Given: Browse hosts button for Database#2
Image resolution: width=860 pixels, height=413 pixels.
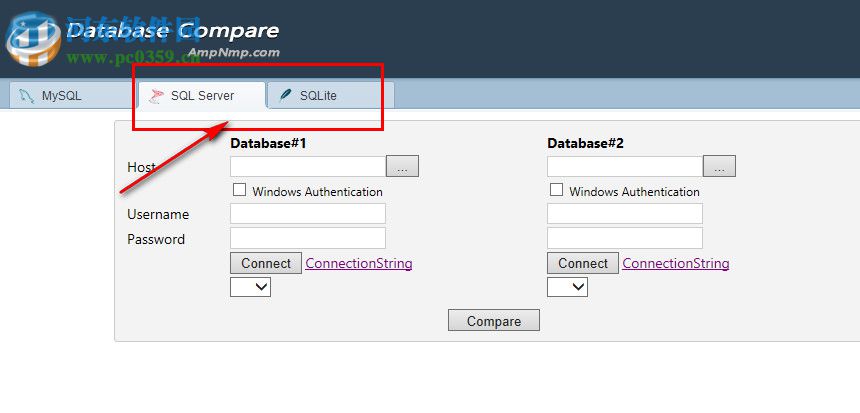Looking at the screenshot, I should coord(719,167).
